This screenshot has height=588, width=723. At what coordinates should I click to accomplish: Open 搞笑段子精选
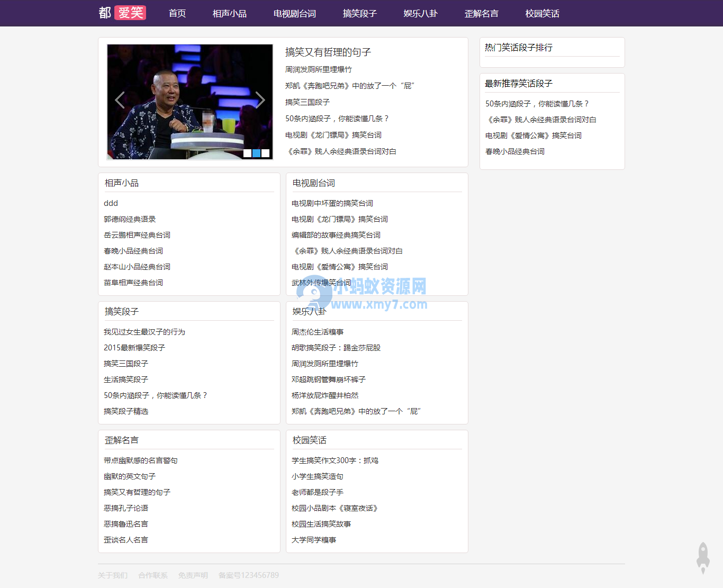click(x=126, y=411)
